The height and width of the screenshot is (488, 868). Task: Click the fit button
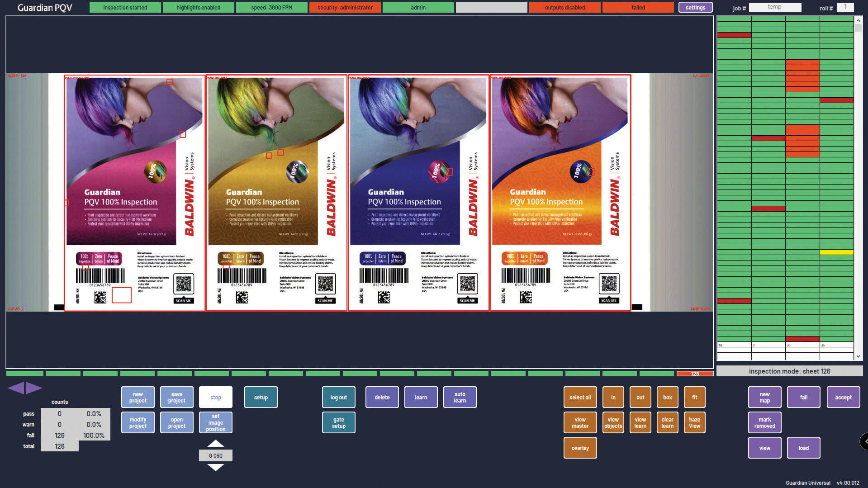point(695,397)
